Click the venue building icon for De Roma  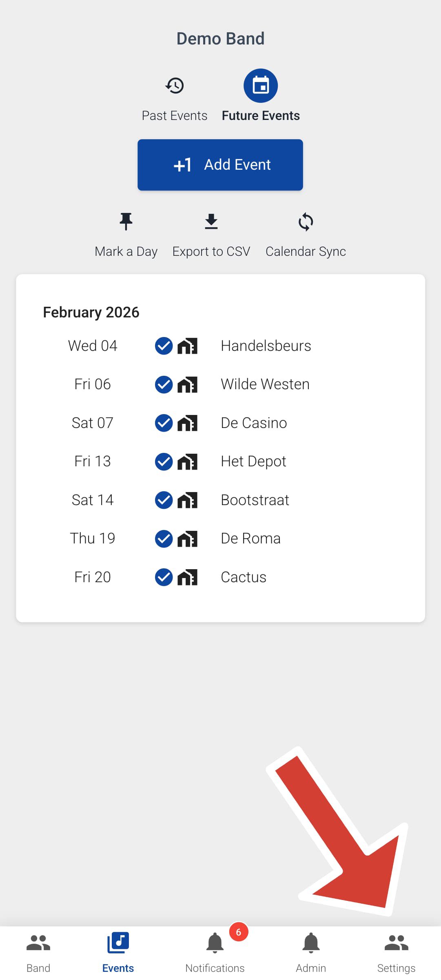pos(188,539)
